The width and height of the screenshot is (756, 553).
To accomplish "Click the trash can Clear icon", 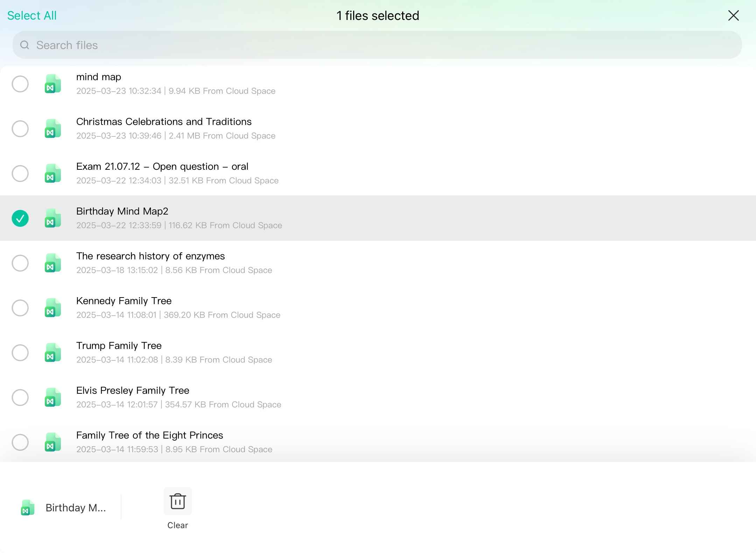I will [177, 501].
